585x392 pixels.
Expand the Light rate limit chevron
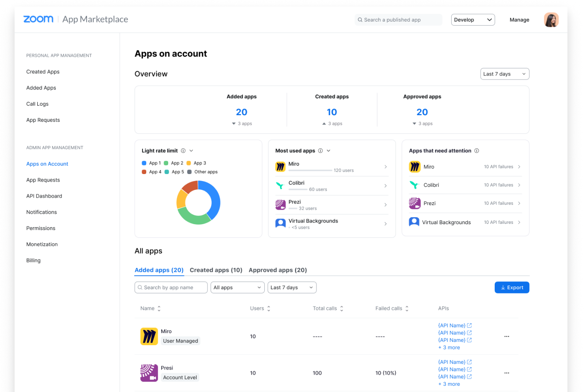pos(191,151)
